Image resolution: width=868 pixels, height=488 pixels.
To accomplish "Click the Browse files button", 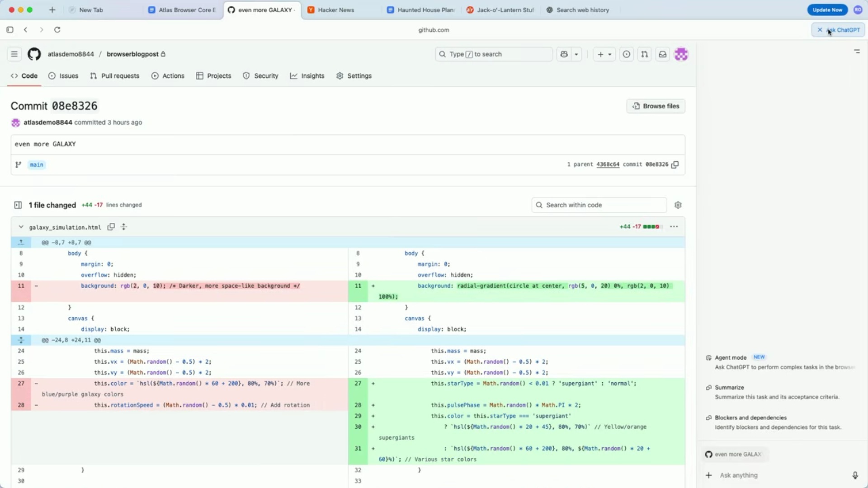I will tap(656, 106).
